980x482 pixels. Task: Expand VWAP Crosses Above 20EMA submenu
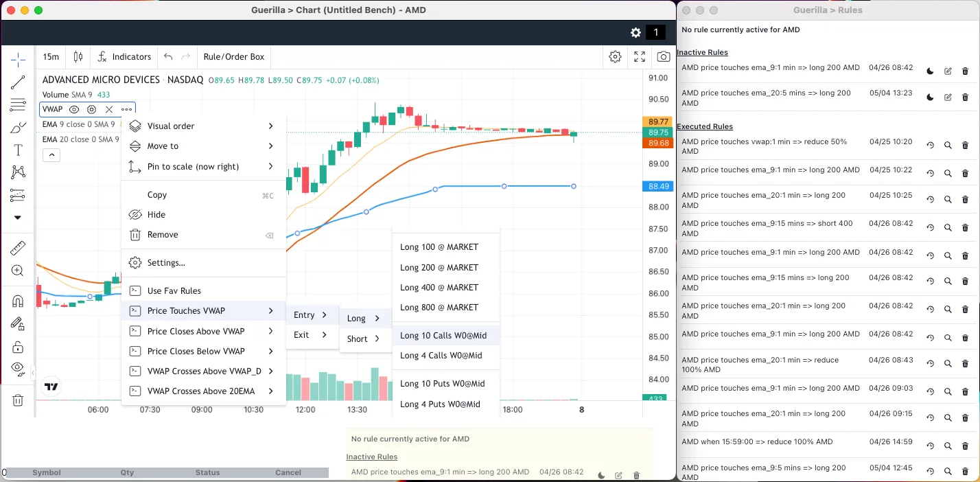pos(204,391)
